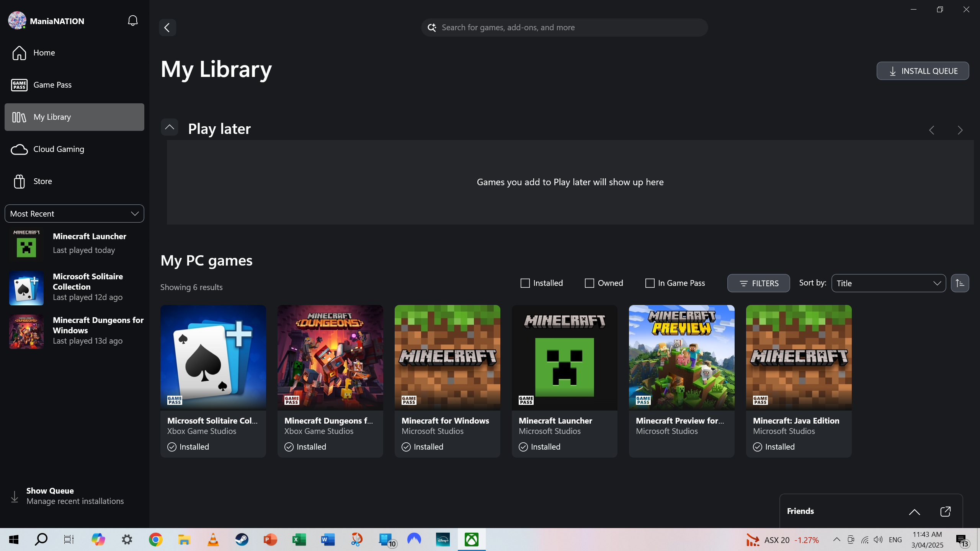Collapse the Play later section
The image size is (980, 551).
point(170,127)
